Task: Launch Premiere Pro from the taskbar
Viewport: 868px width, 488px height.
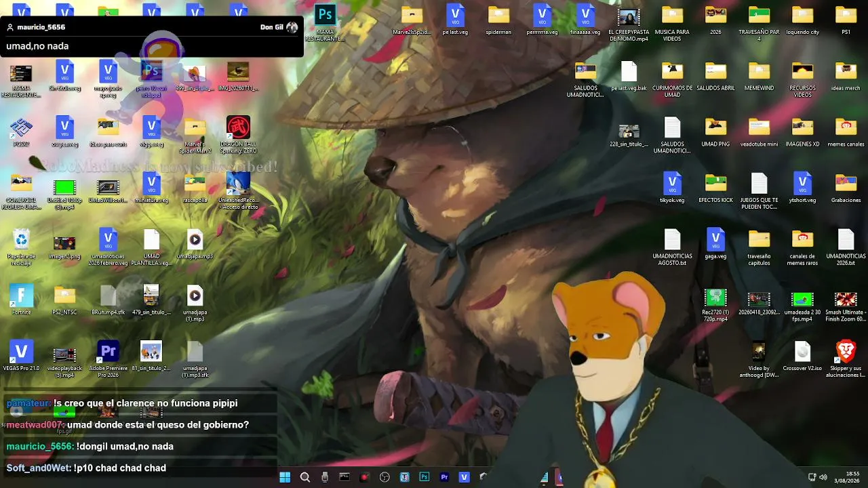Action: 444,477
